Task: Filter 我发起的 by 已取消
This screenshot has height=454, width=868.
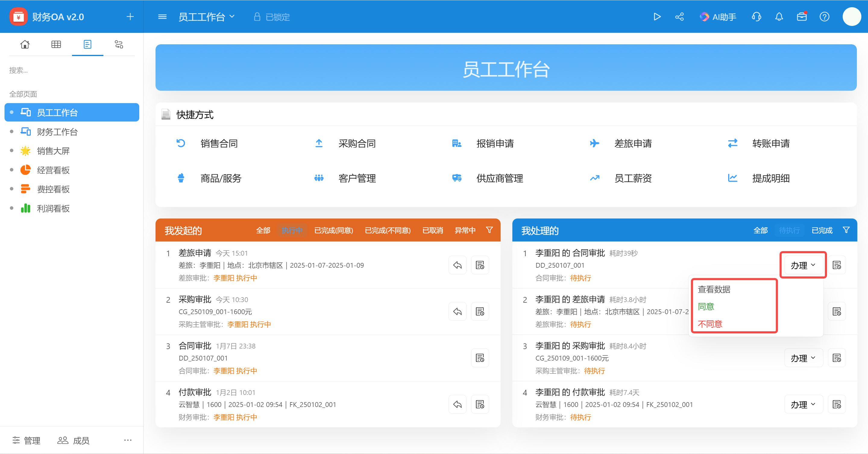Action: (x=433, y=231)
